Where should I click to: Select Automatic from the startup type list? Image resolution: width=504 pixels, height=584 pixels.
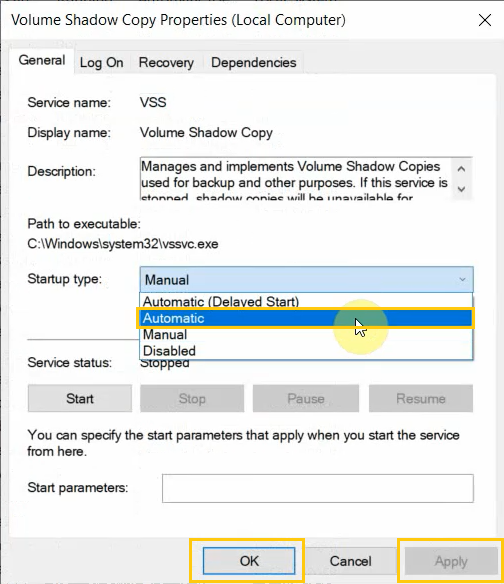click(306, 318)
